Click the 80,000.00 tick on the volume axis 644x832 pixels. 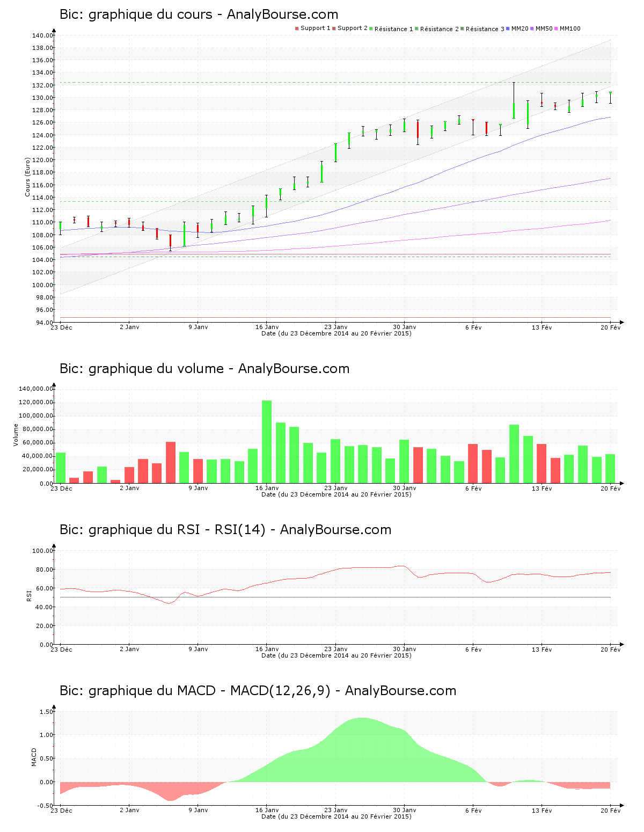click(38, 429)
